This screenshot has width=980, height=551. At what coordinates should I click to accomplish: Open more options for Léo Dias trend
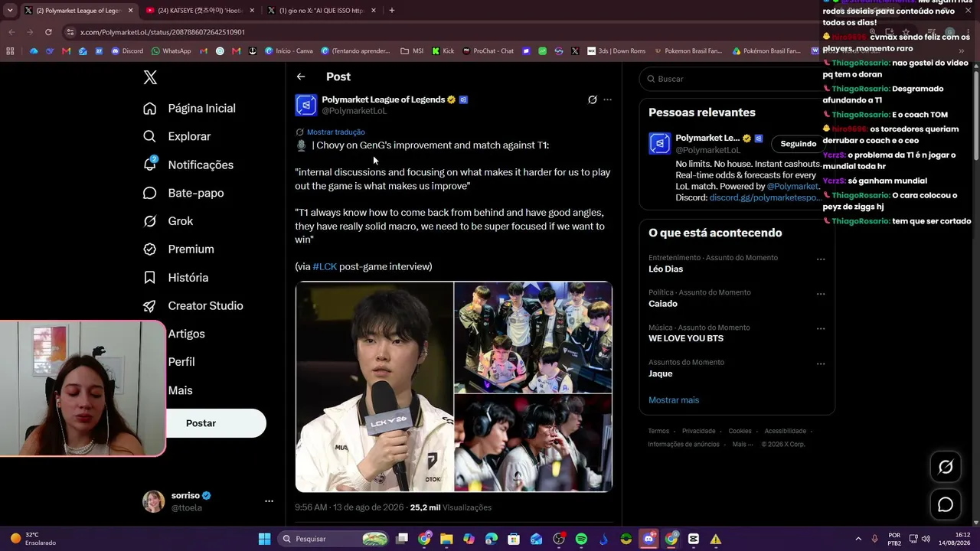pos(821,259)
